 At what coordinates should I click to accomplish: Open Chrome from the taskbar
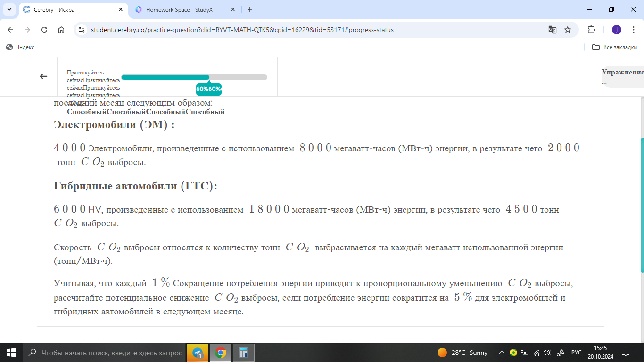(x=220, y=353)
